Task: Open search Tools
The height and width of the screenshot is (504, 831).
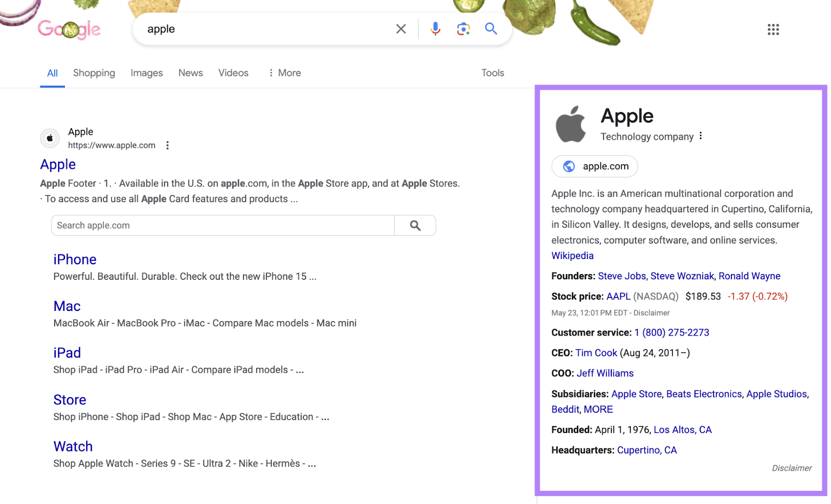Action: point(492,73)
